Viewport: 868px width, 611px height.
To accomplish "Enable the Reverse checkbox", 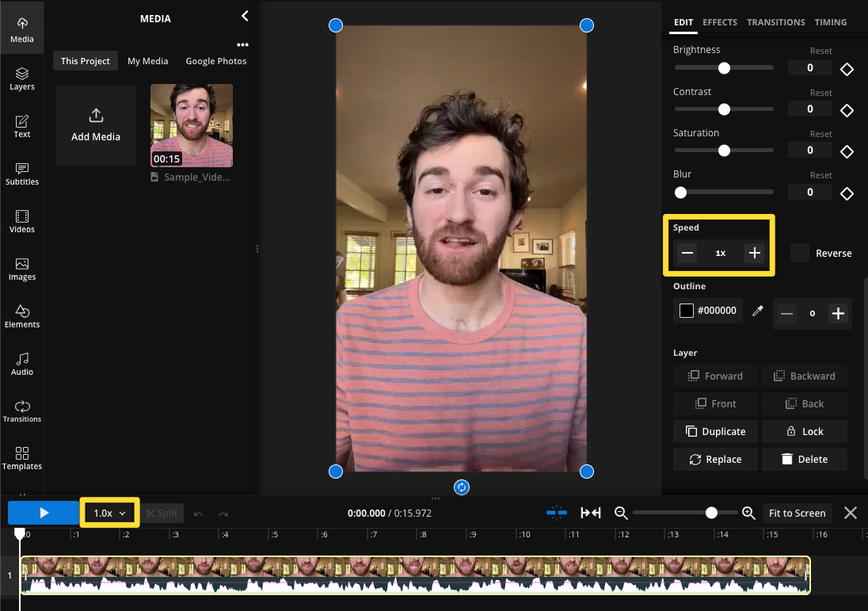I will (801, 253).
